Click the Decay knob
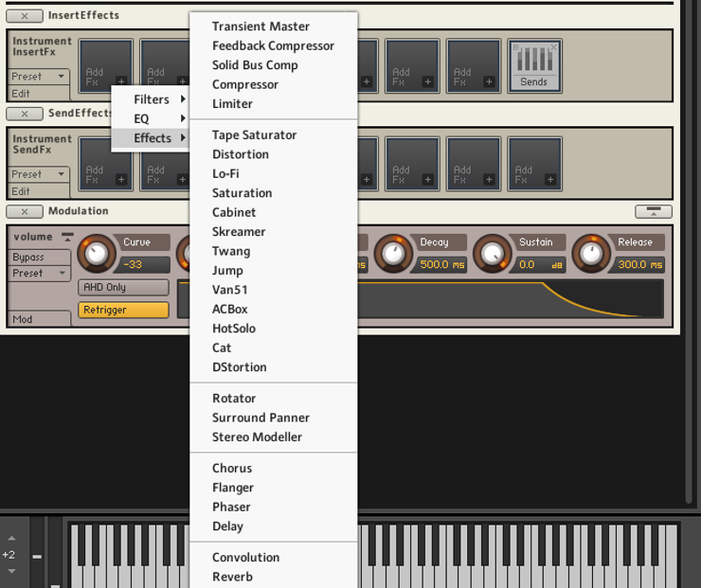This screenshot has height=588, width=701. (393, 254)
